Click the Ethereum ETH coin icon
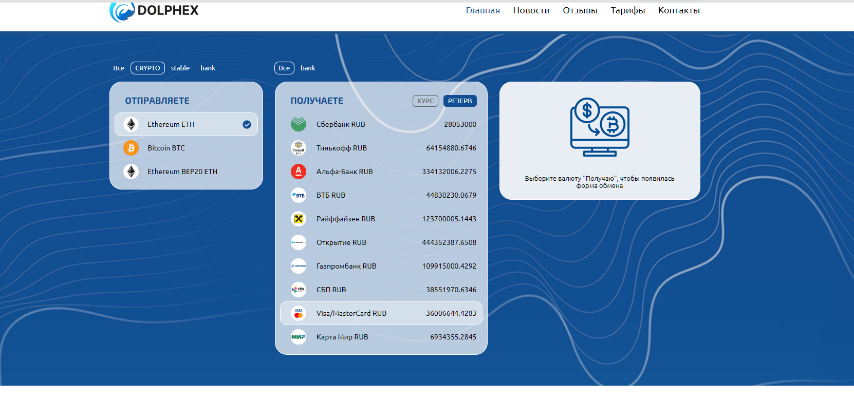The height and width of the screenshot is (399, 854). [x=131, y=124]
